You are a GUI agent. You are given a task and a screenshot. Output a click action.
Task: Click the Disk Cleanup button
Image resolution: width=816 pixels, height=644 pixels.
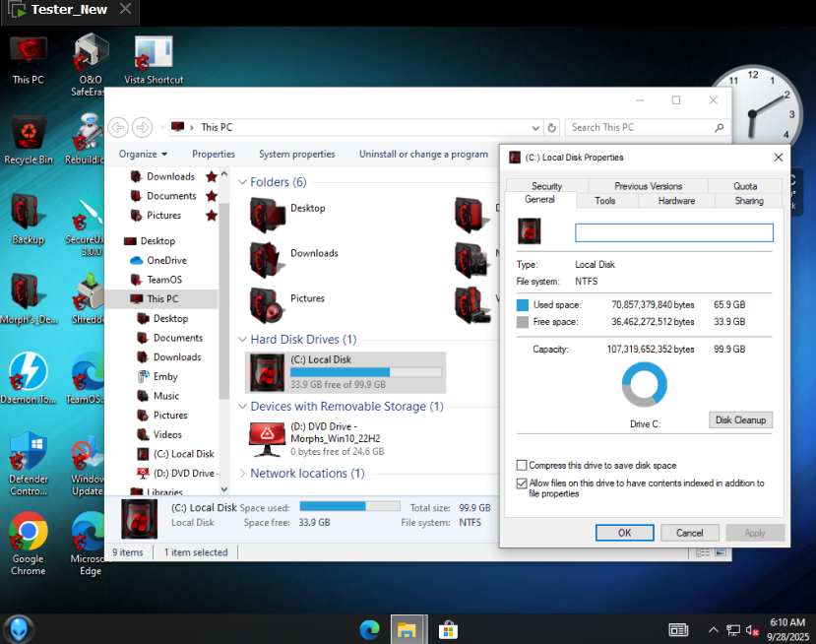point(740,420)
